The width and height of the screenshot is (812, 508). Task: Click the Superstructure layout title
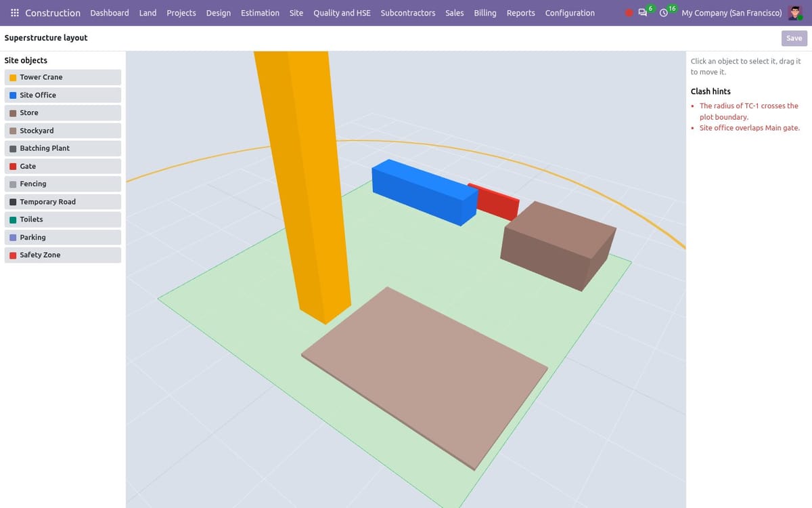point(46,38)
